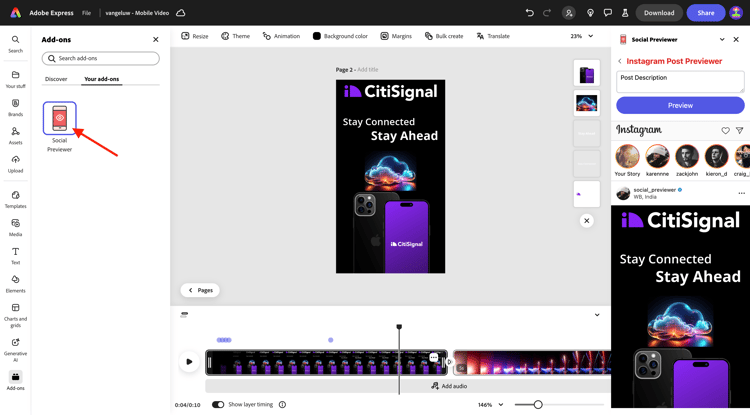
Task: Open the user profile avatar
Action: 736,13
